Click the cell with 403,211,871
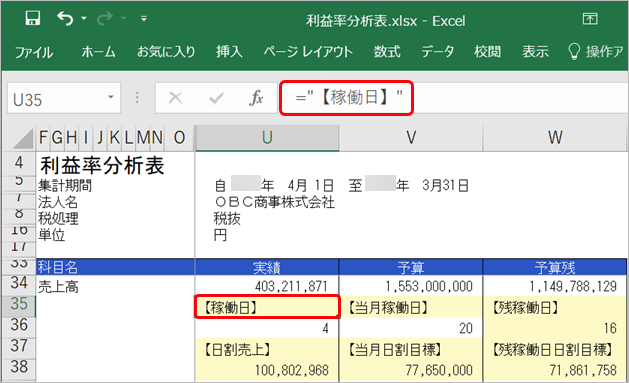 click(x=267, y=286)
